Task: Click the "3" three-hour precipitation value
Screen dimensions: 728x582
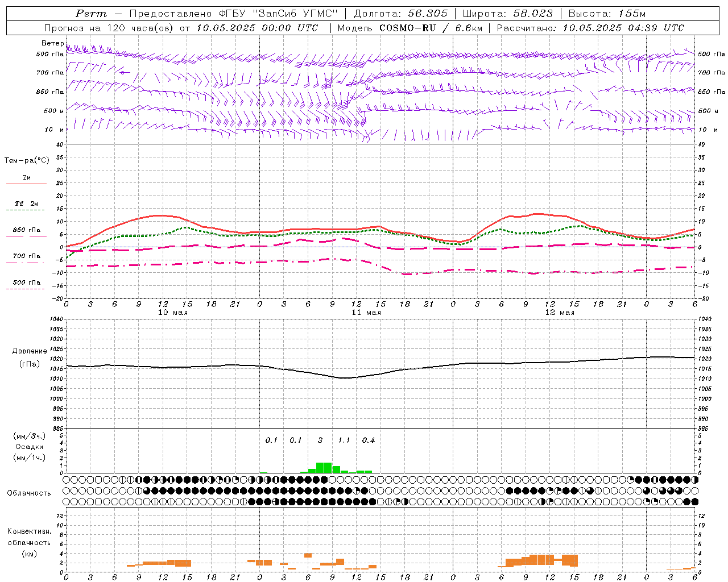Action: (x=320, y=440)
